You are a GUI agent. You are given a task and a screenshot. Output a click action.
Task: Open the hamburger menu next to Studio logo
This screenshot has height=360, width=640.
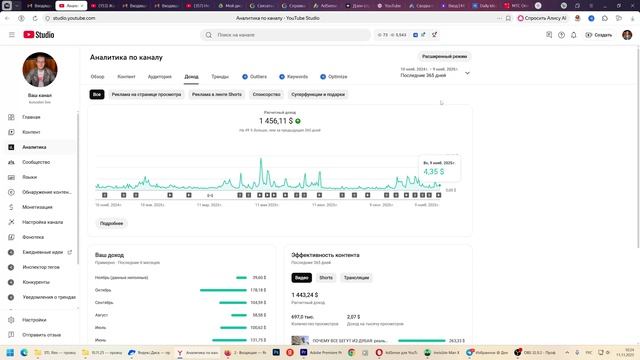12,35
